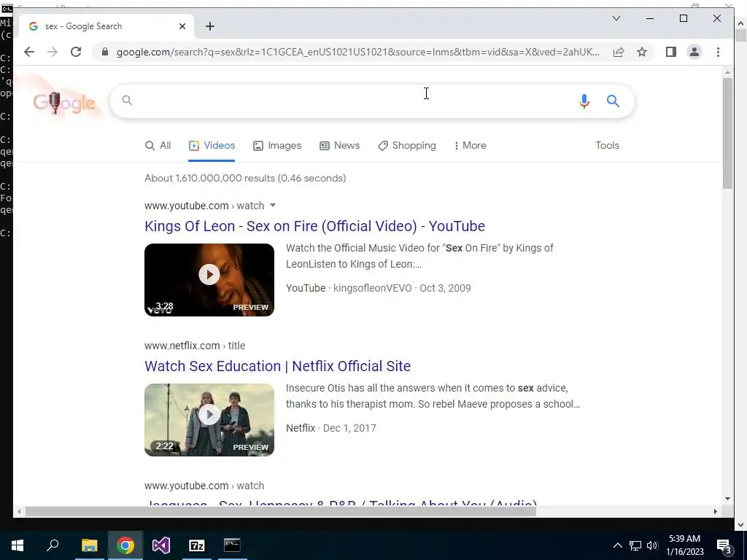Open Windows taskbar search

(x=53, y=545)
